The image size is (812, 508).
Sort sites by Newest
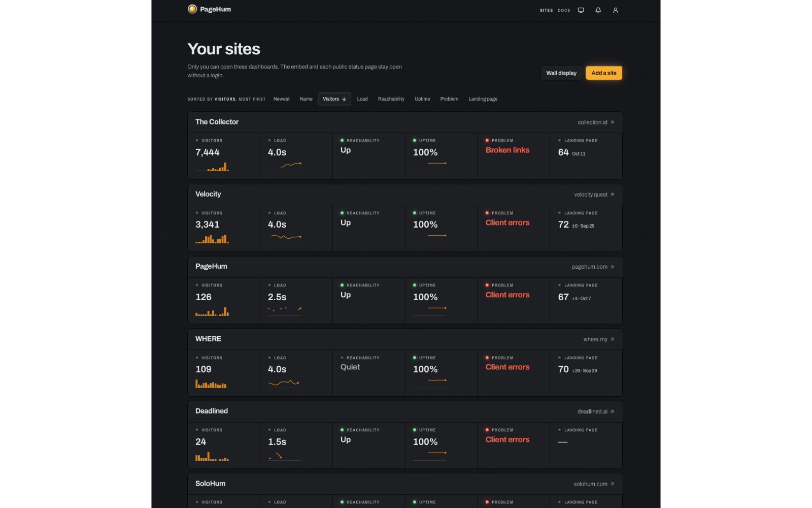coord(281,99)
